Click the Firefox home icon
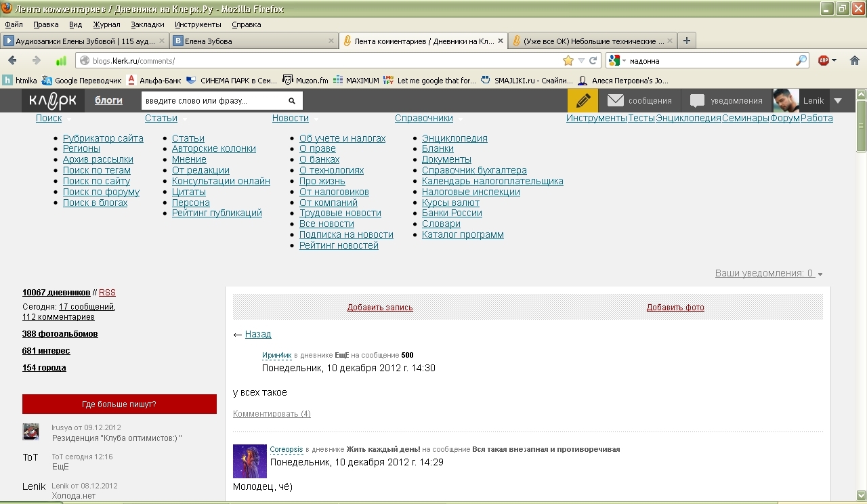Screen dimensions: 867x504 [855, 60]
